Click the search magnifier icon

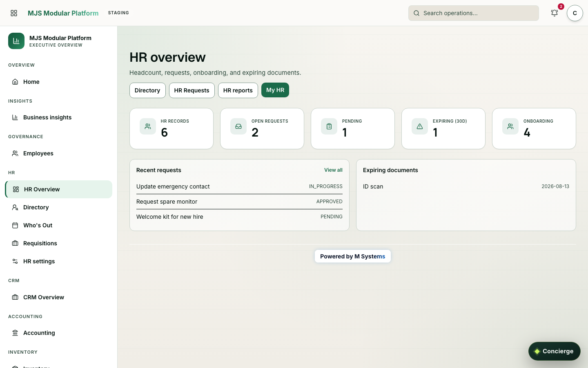(416, 13)
